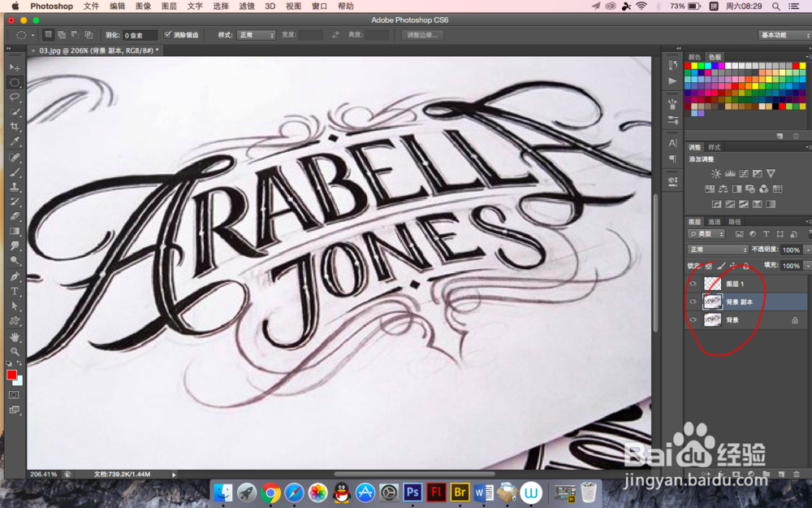This screenshot has height=508, width=812.
Task: Open Chrome from the Dock
Action: pyautogui.click(x=270, y=493)
